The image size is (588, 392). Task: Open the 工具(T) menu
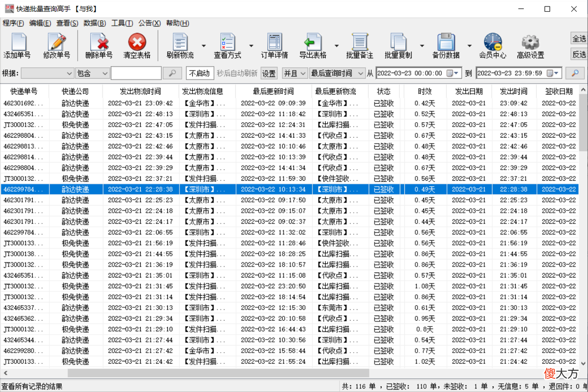click(122, 23)
